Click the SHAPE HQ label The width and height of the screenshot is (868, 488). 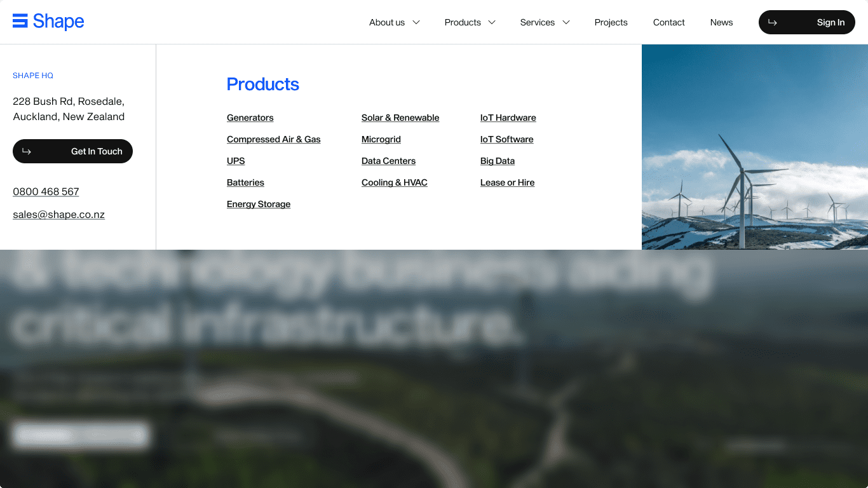33,75
